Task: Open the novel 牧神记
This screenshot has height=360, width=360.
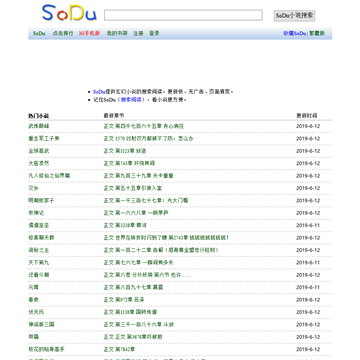Action: (36, 213)
